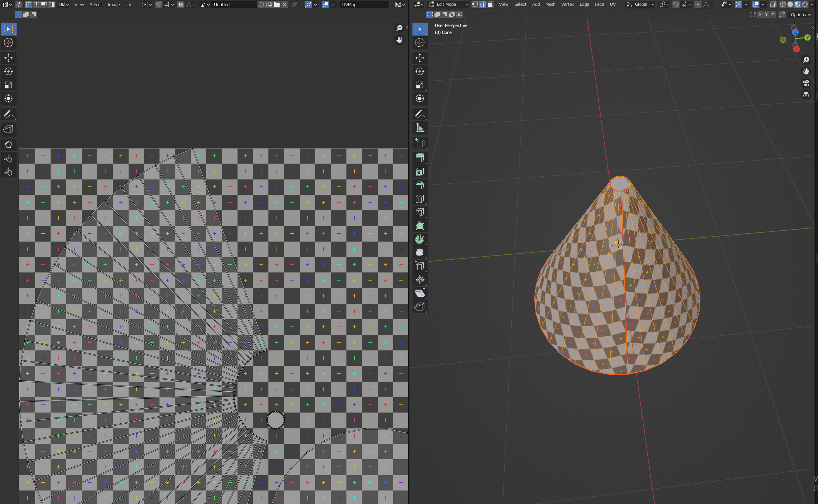Expand the Options dropdown
The width and height of the screenshot is (818, 504).
[801, 15]
